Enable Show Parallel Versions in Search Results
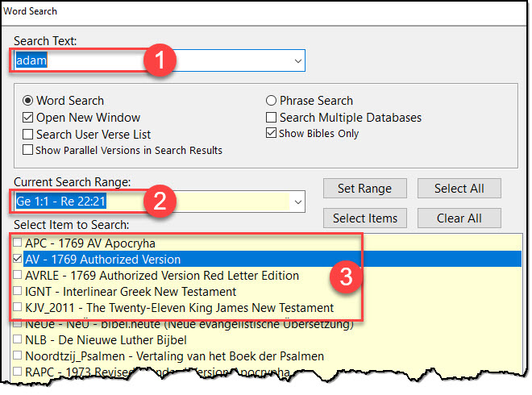Screen dimensions: 532x395 pos(28,150)
